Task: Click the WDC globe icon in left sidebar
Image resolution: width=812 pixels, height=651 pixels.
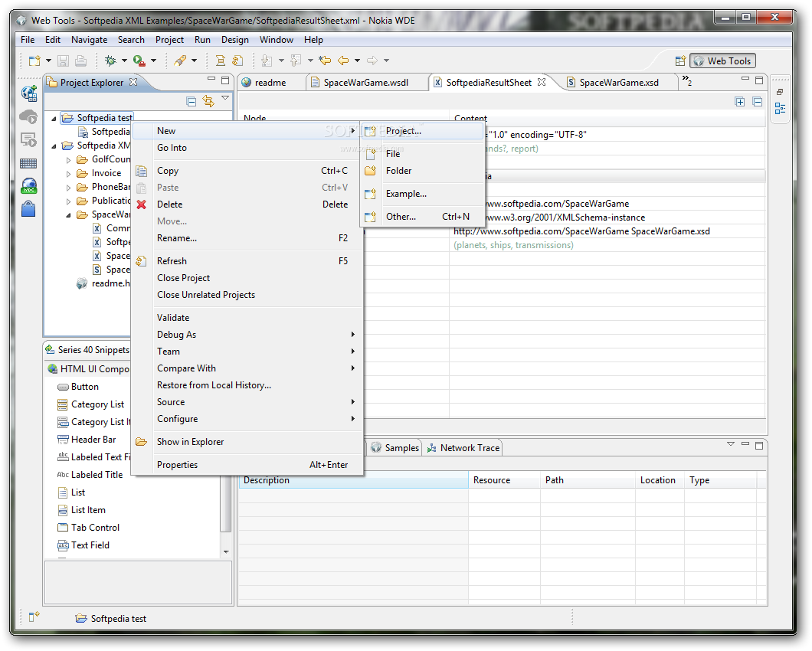Action: tap(28, 186)
